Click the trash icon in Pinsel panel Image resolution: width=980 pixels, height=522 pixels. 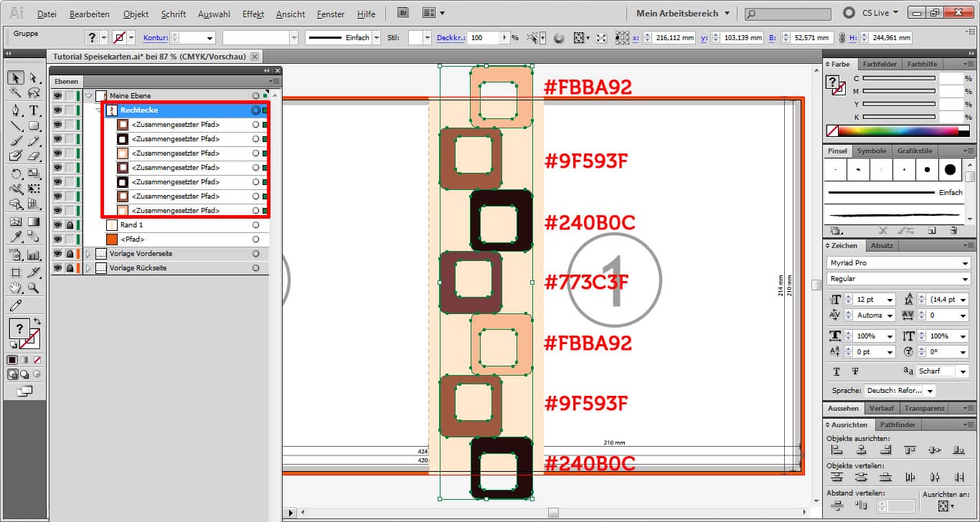click(953, 230)
